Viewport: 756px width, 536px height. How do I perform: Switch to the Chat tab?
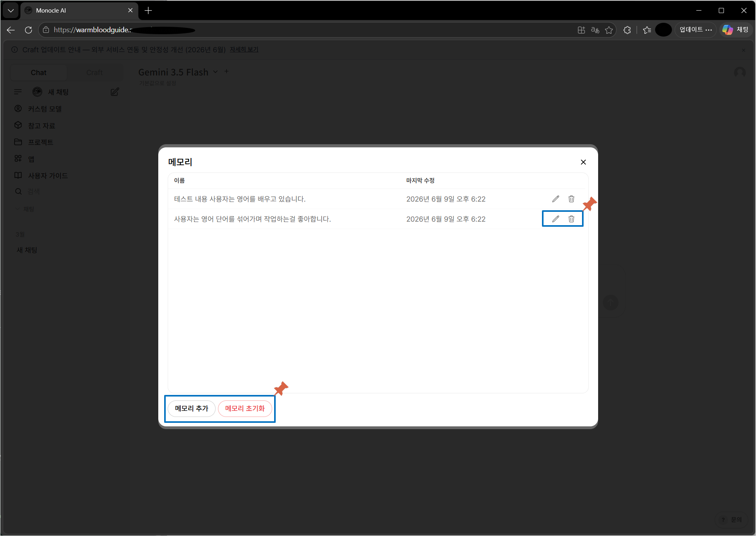(38, 73)
